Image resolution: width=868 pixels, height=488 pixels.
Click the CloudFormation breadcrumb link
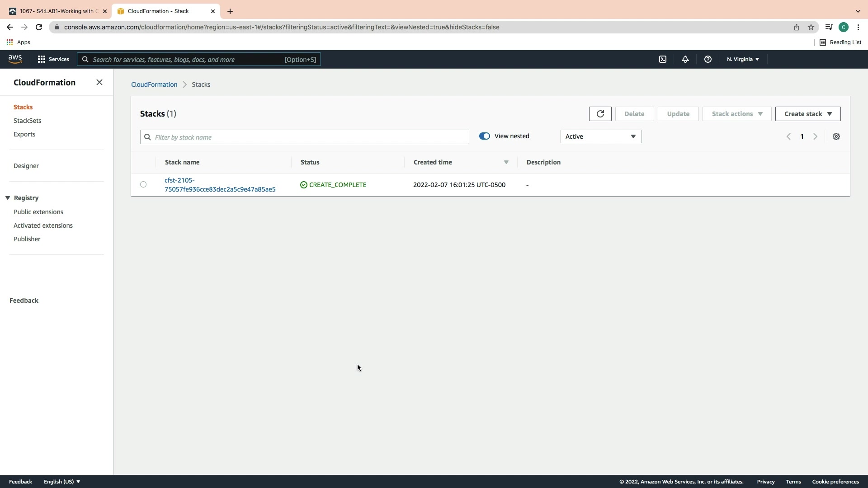(x=154, y=84)
